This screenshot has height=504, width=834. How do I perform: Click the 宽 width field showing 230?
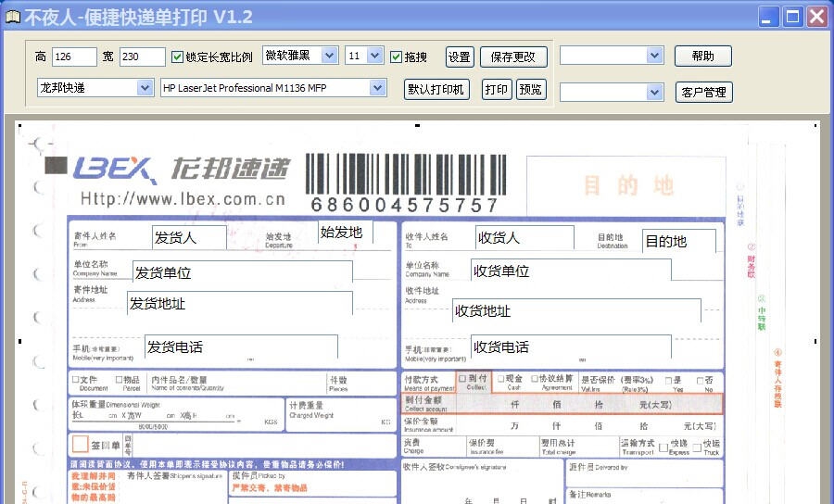point(143,57)
